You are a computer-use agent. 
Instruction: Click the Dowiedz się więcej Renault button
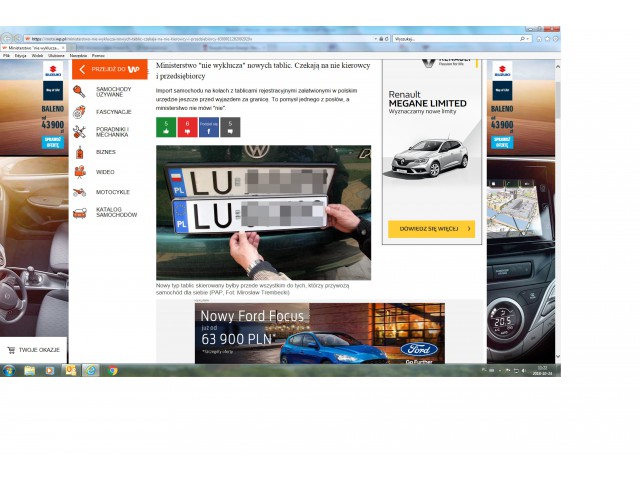pos(431,229)
